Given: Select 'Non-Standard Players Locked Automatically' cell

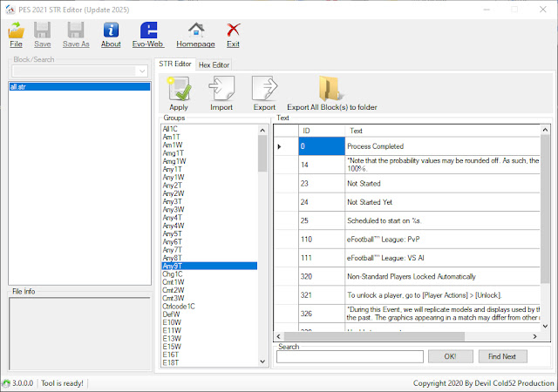Looking at the screenshot, I should click(443, 276).
